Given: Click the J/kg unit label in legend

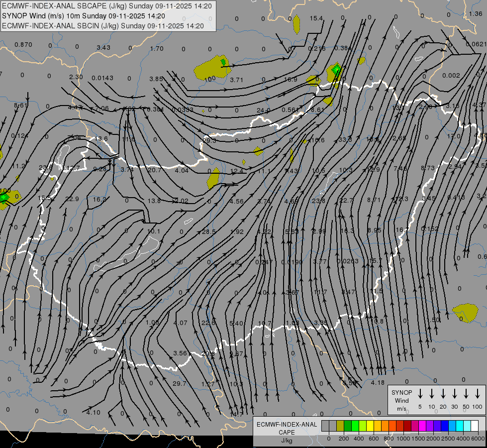Looking at the screenshot, I should 287,441.
